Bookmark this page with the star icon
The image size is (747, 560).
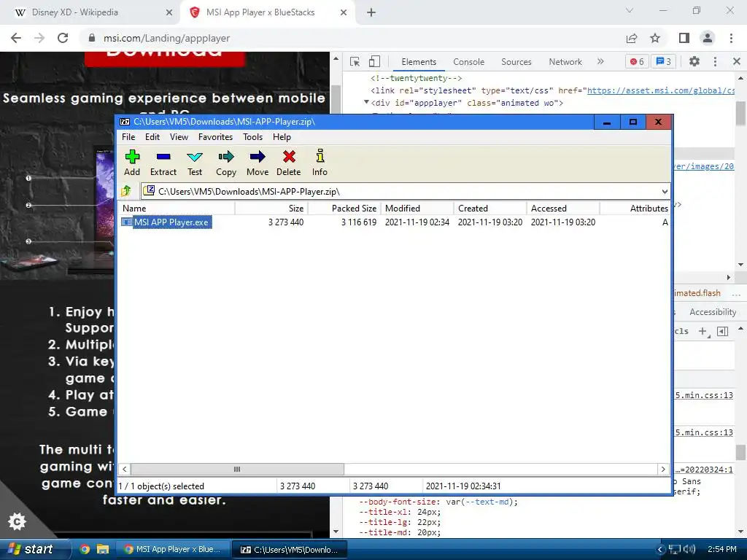coord(656,38)
